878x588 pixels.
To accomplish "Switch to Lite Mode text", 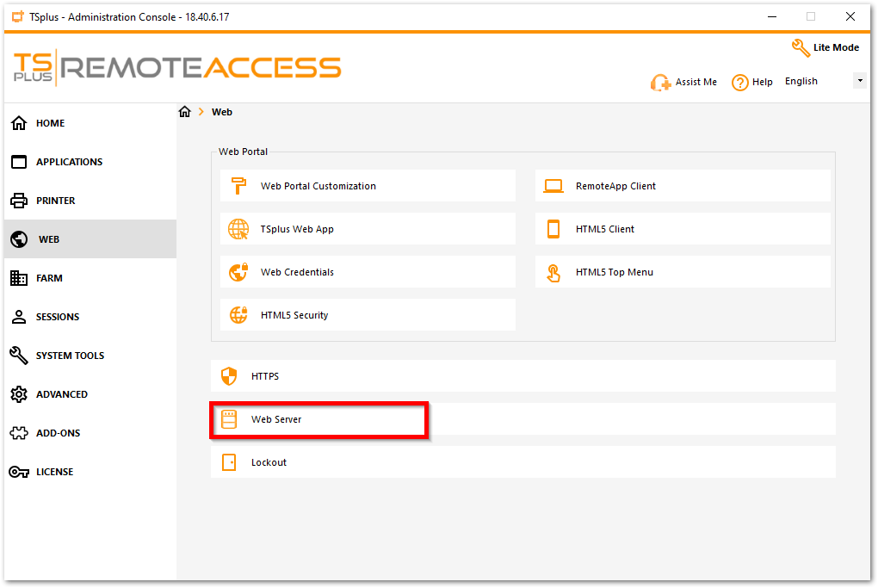I will tap(836, 47).
